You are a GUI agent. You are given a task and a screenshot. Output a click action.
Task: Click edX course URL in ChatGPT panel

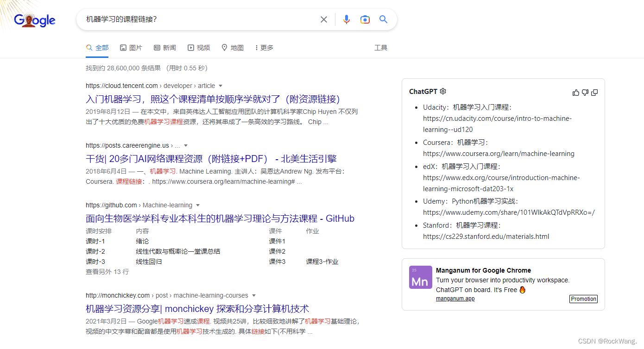pyautogui.click(x=501, y=183)
